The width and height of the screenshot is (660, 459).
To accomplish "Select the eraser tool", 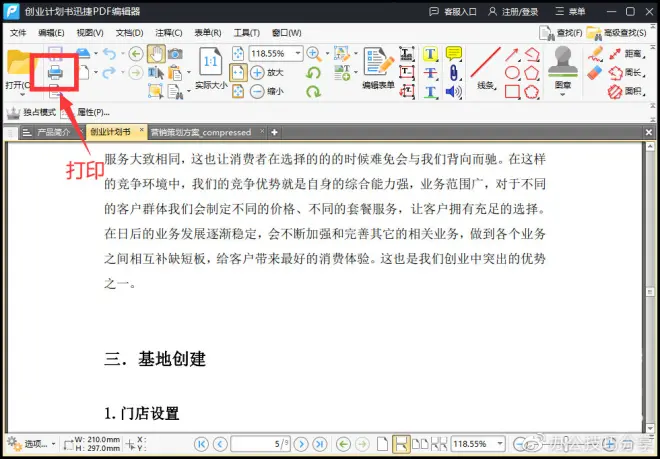I will (595, 72).
